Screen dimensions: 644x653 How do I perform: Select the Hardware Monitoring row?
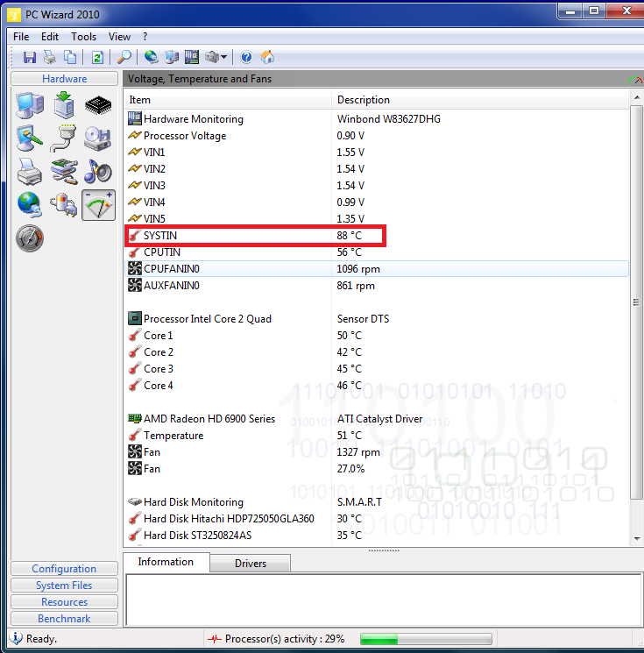coord(377,118)
